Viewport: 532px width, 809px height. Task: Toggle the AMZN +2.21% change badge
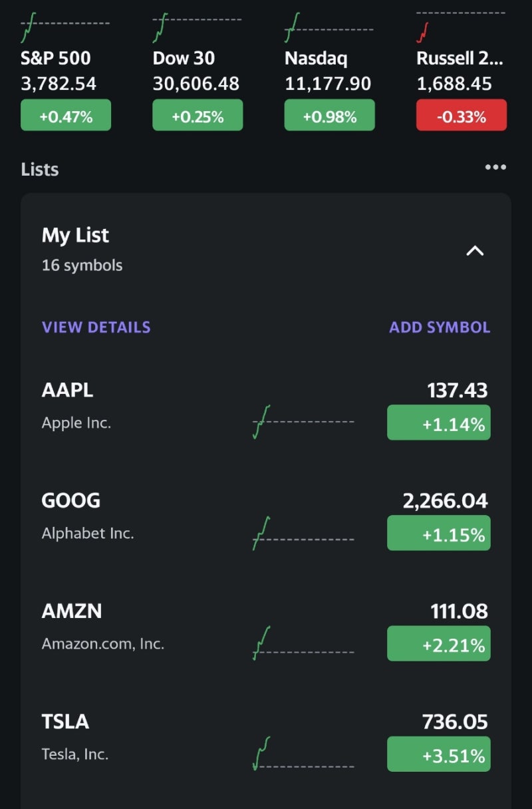[439, 644]
